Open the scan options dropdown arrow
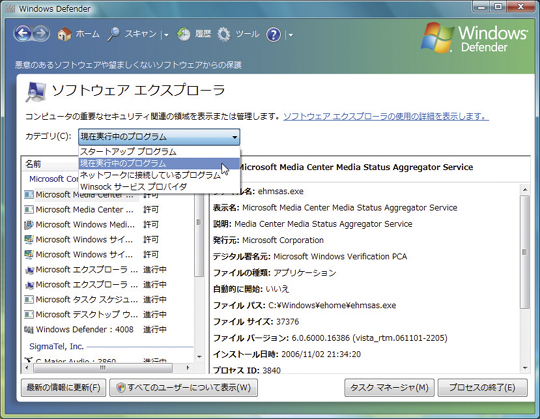This screenshot has height=419, width=540. coord(166,35)
